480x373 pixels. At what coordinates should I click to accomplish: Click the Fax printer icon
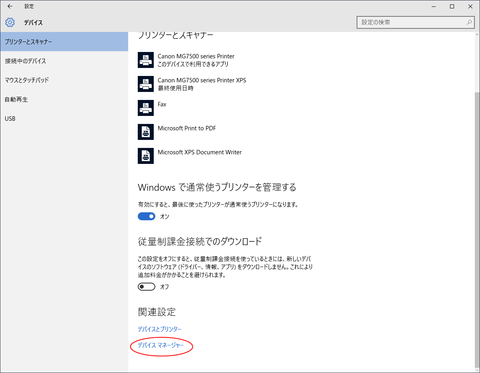pos(146,108)
